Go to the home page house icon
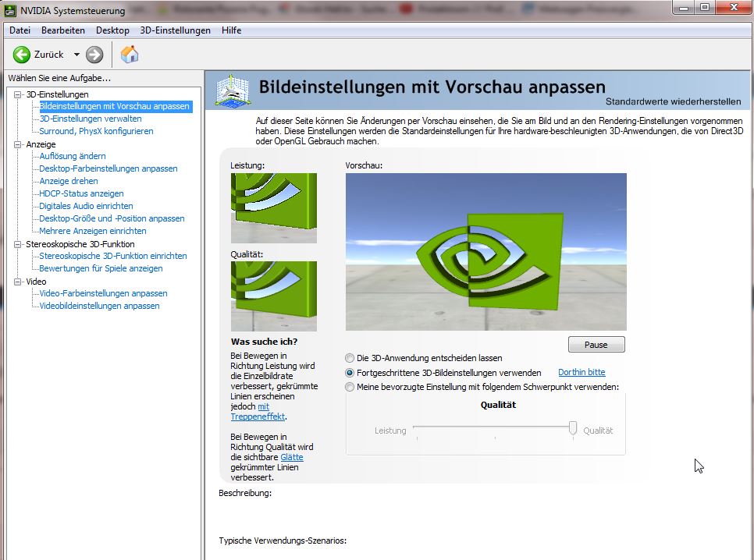 click(x=130, y=55)
